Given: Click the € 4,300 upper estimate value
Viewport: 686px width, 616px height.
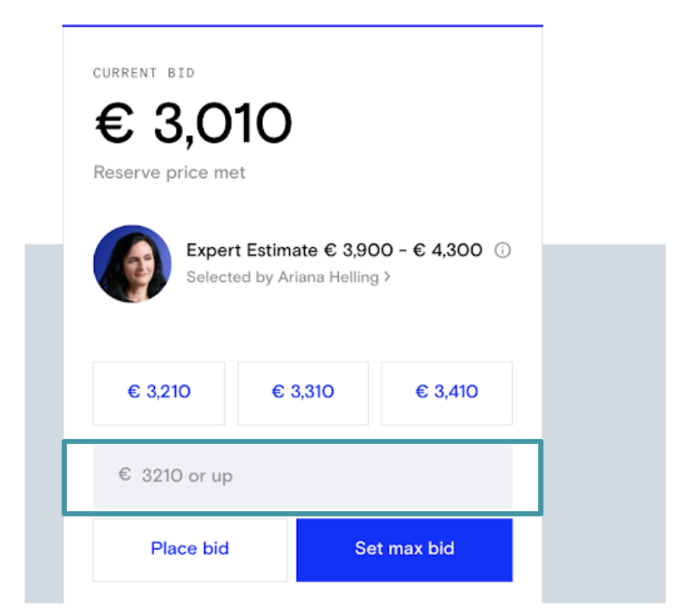Looking at the screenshot, I should pyautogui.click(x=447, y=250).
